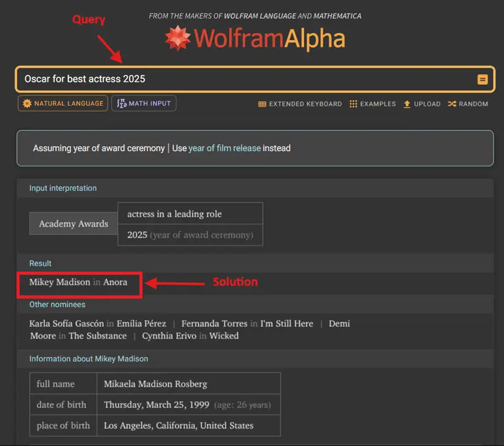Click the Mikey Madison result text
504x446 pixels.
click(x=60, y=282)
